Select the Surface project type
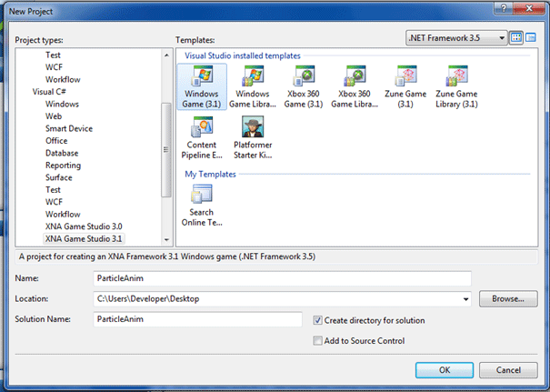The image size is (550, 392). click(59, 177)
